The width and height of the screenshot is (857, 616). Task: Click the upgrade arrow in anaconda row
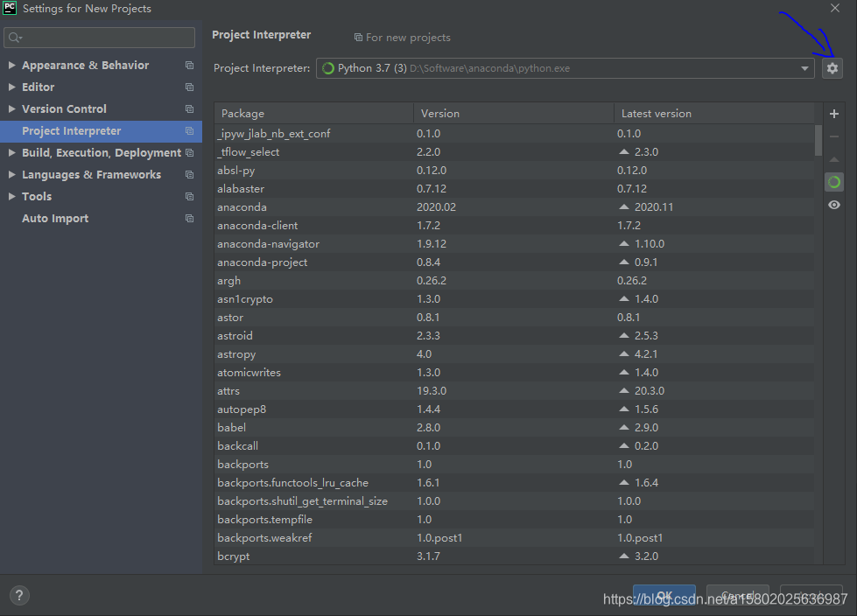623,206
